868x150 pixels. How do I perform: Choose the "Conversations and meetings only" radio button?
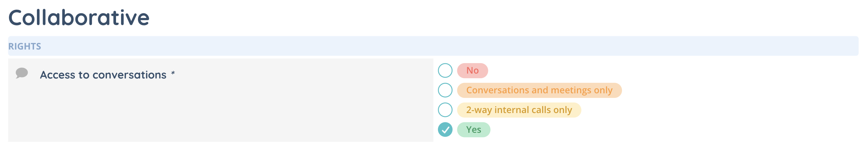(x=445, y=90)
